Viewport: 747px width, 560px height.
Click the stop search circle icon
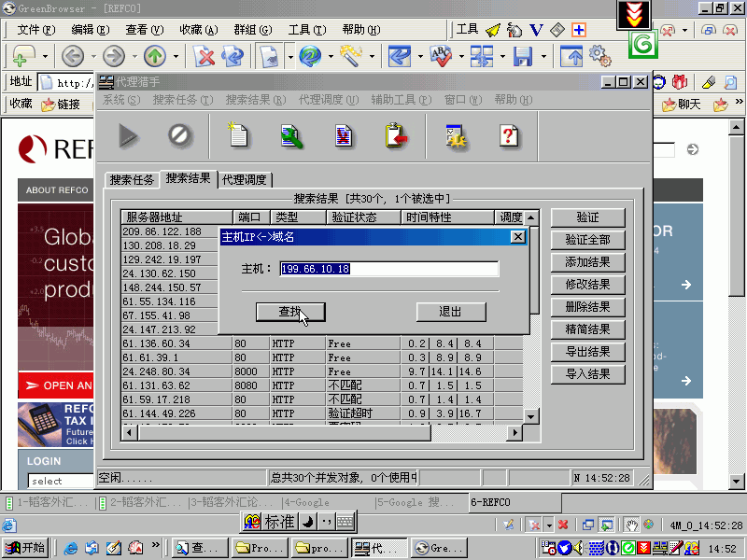click(179, 136)
